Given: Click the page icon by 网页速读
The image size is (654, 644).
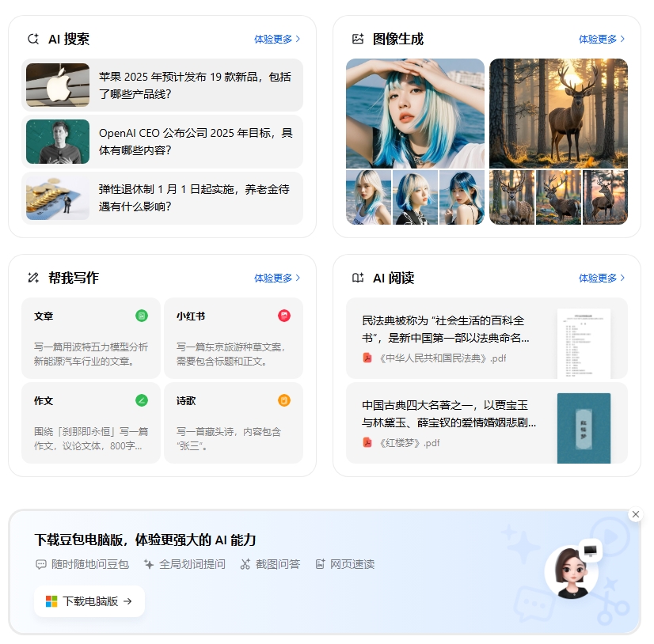Looking at the screenshot, I should coord(320,564).
